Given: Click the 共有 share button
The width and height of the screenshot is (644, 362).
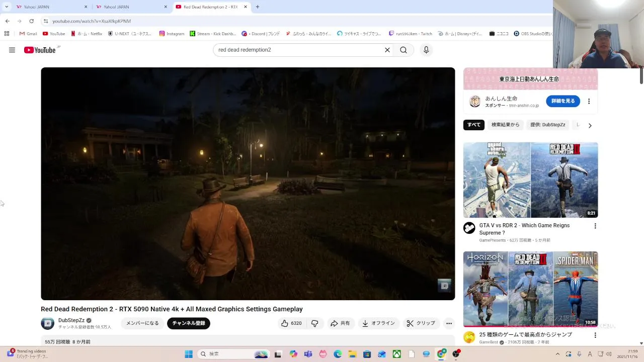Looking at the screenshot, I should point(340,323).
